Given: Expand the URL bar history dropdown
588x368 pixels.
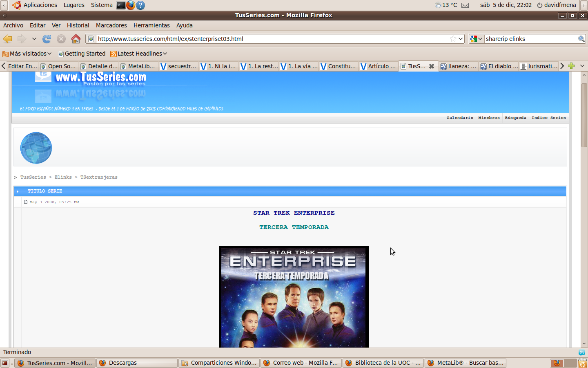Looking at the screenshot, I should (461, 39).
